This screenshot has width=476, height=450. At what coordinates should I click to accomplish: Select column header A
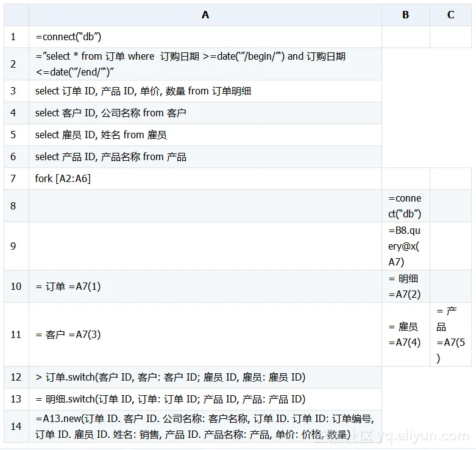pyautogui.click(x=205, y=15)
